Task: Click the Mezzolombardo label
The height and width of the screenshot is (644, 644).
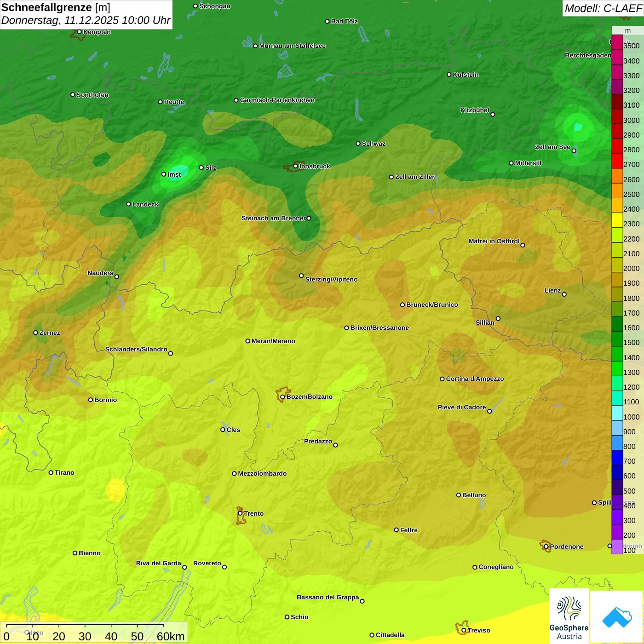Action: click(x=262, y=473)
